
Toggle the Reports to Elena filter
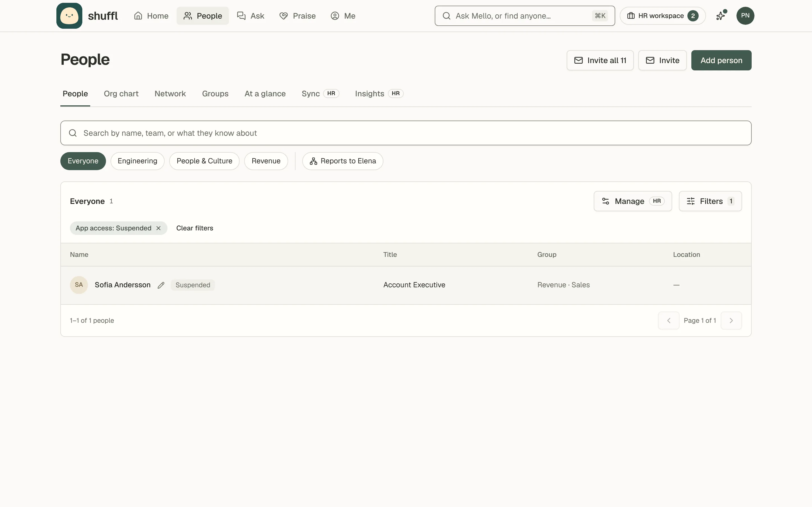click(x=343, y=161)
